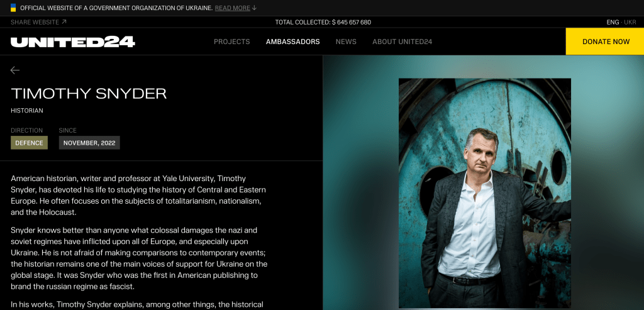Select the ENG language option
The image size is (644, 310).
tap(613, 22)
